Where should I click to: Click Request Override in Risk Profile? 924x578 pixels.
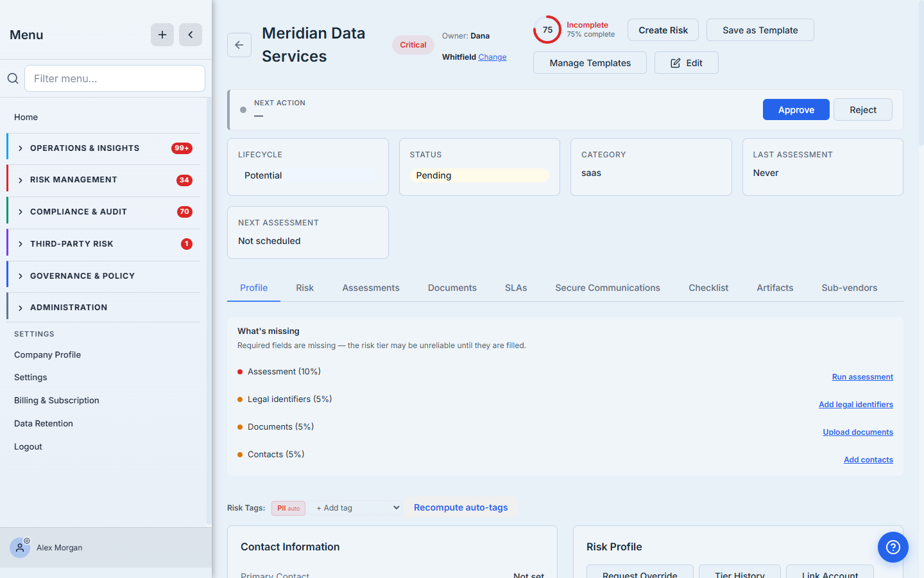pyautogui.click(x=640, y=572)
